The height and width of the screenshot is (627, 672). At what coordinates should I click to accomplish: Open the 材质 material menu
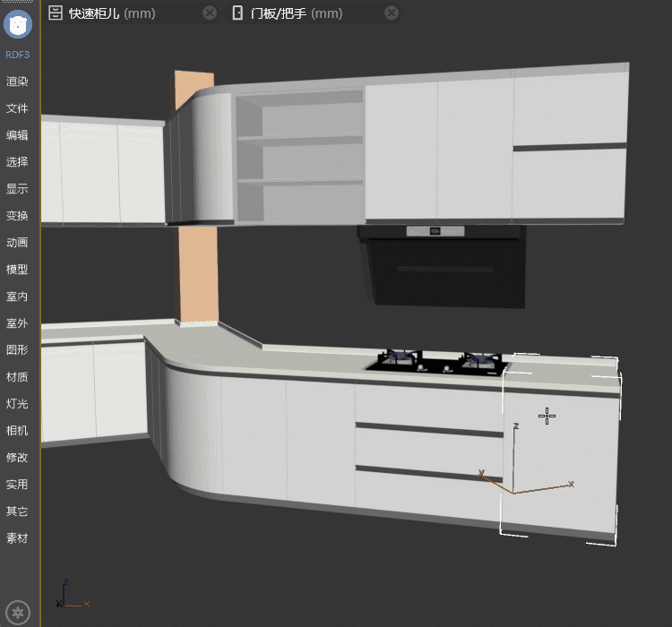[17, 377]
